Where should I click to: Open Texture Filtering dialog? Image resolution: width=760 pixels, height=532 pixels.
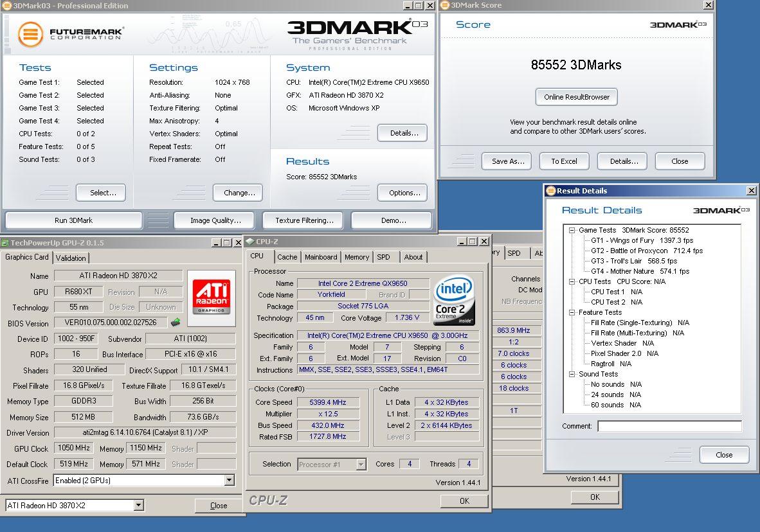tap(304, 220)
